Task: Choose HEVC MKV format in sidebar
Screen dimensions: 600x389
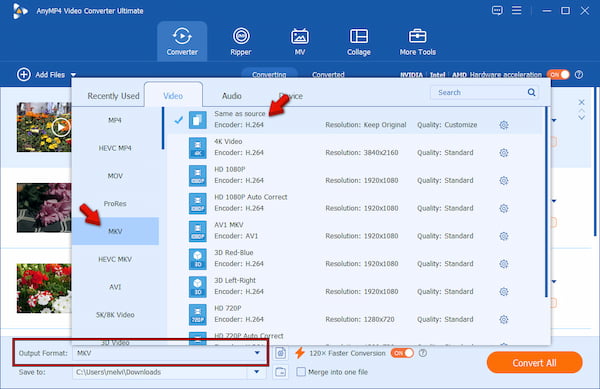Action: tap(115, 259)
